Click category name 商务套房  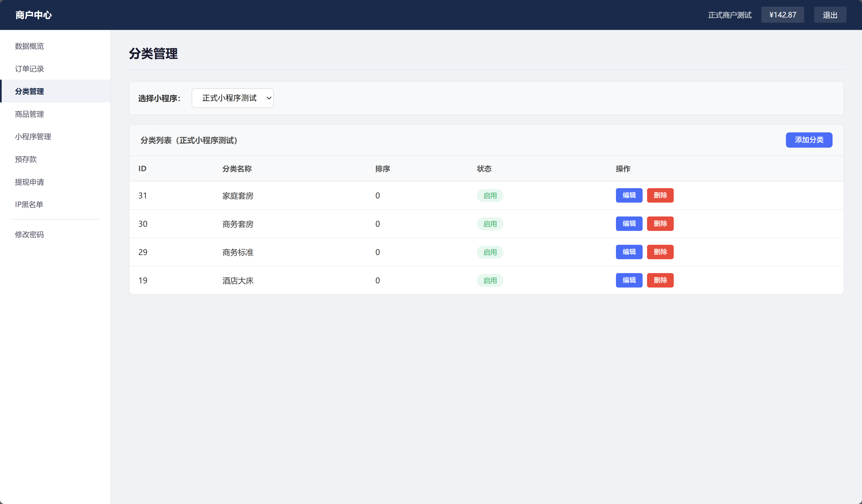point(238,224)
